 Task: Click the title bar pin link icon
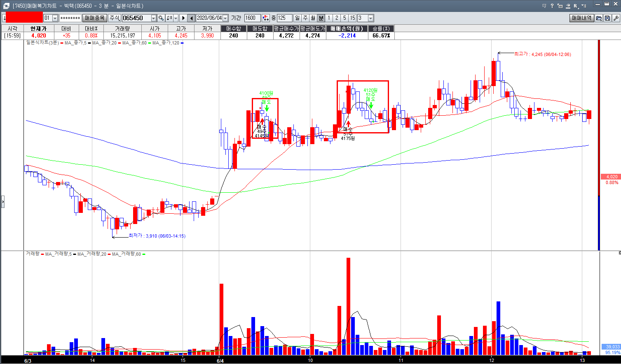point(568,6)
